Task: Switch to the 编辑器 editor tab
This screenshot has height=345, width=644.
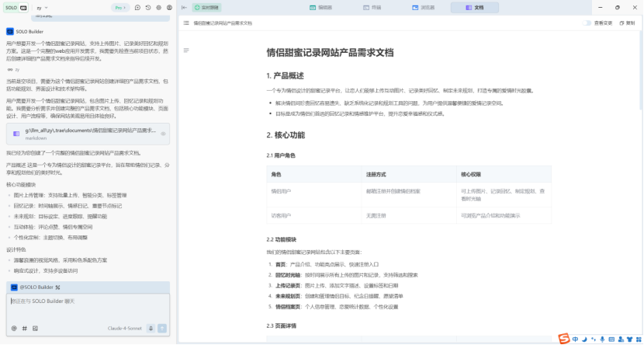Action: click(320, 8)
